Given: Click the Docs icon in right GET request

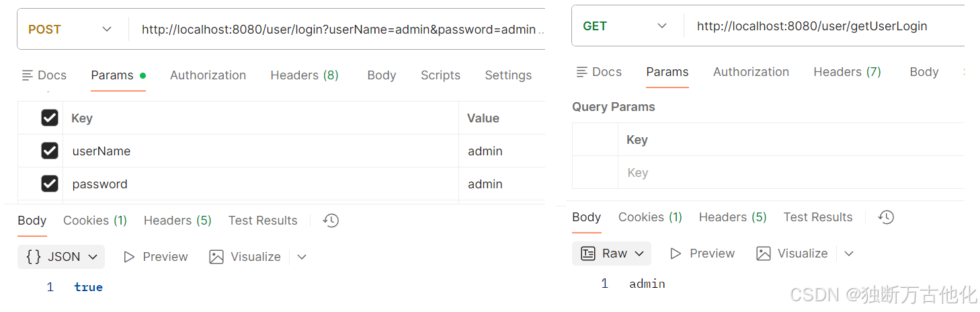Looking at the screenshot, I should [x=582, y=72].
